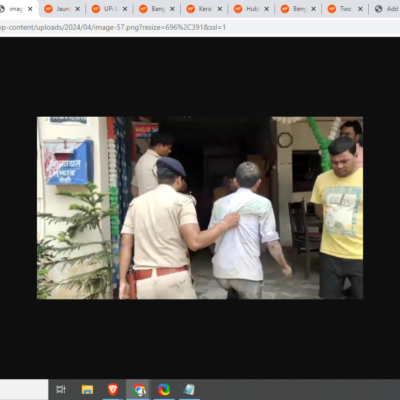Close the 'UP: U' tab
This screenshot has height=400, width=400.
125,9
